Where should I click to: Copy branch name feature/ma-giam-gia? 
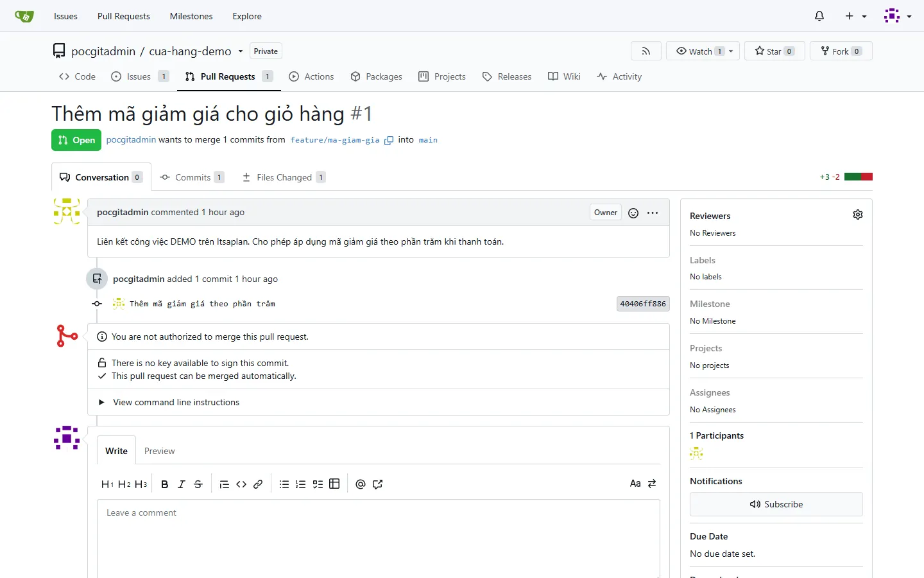(x=389, y=140)
